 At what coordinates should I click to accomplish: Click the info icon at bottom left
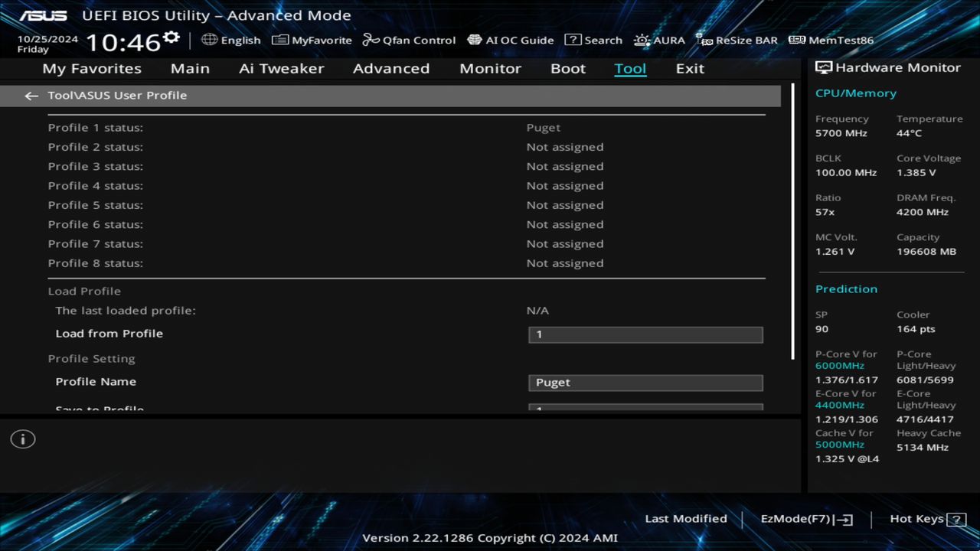click(22, 439)
